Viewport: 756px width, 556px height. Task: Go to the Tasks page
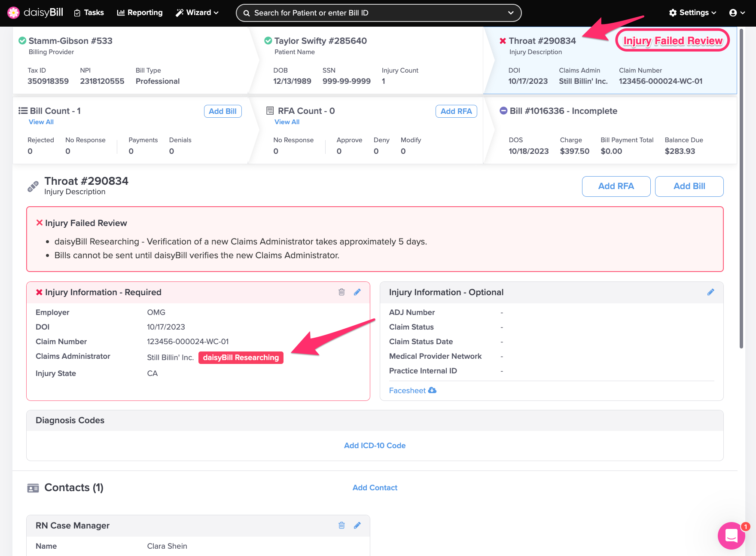click(89, 13)
